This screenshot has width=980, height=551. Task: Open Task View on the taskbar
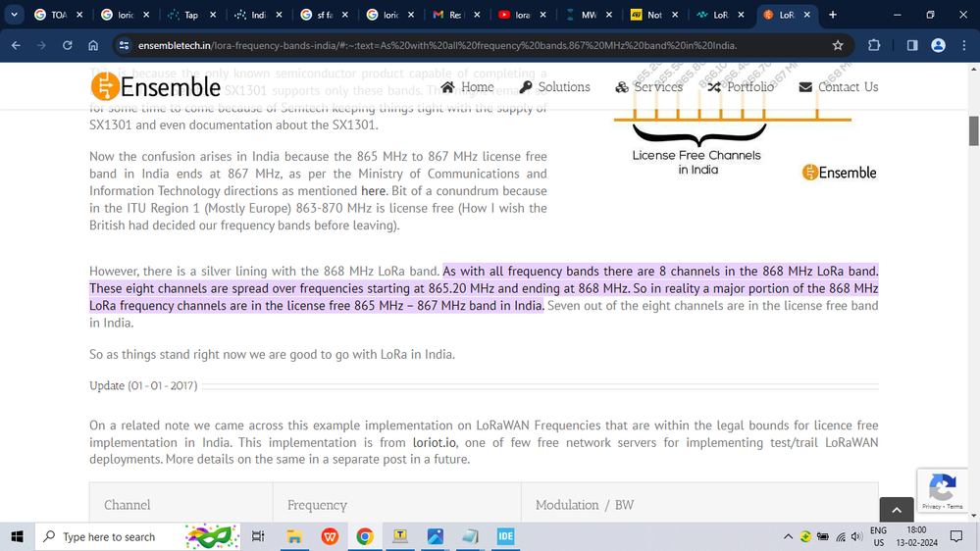[257, 536]
